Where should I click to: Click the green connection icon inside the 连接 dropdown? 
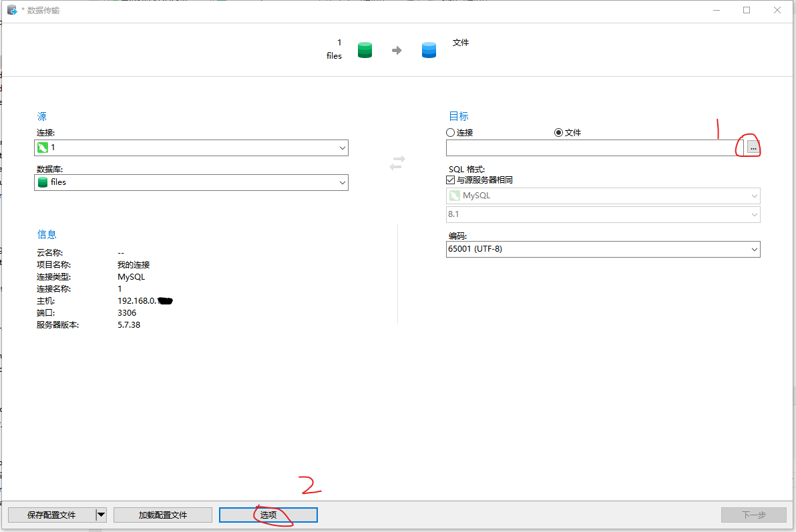tap(43, 148)
